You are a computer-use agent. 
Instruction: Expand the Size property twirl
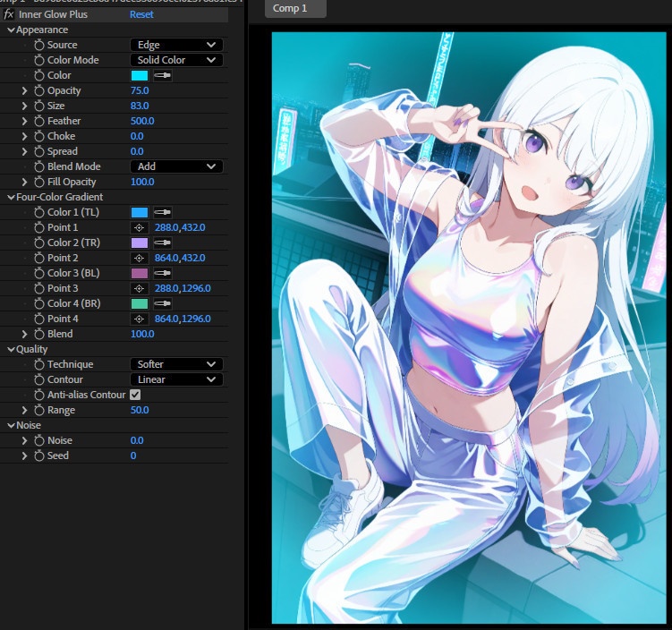click(24, 106)
